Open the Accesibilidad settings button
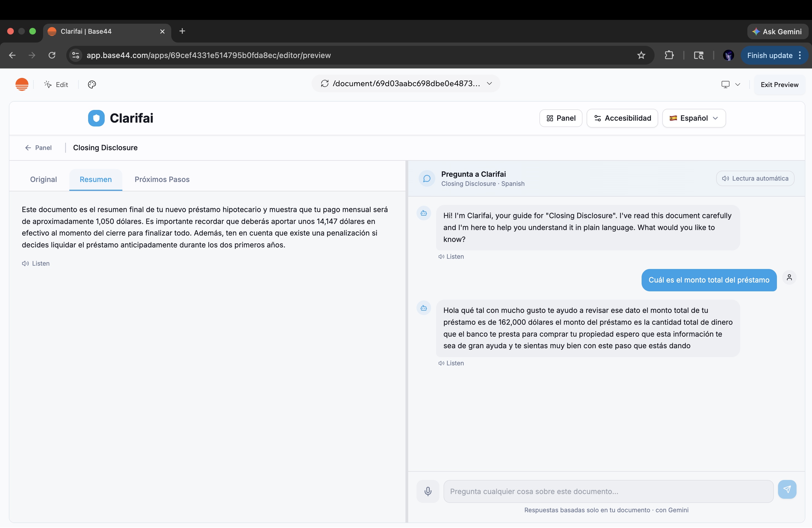 point(622,118)
